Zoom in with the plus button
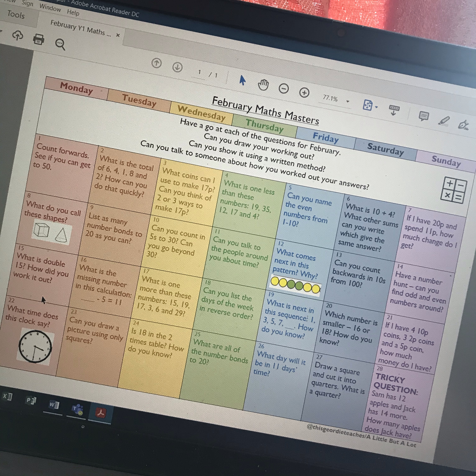 coord(304,93)
